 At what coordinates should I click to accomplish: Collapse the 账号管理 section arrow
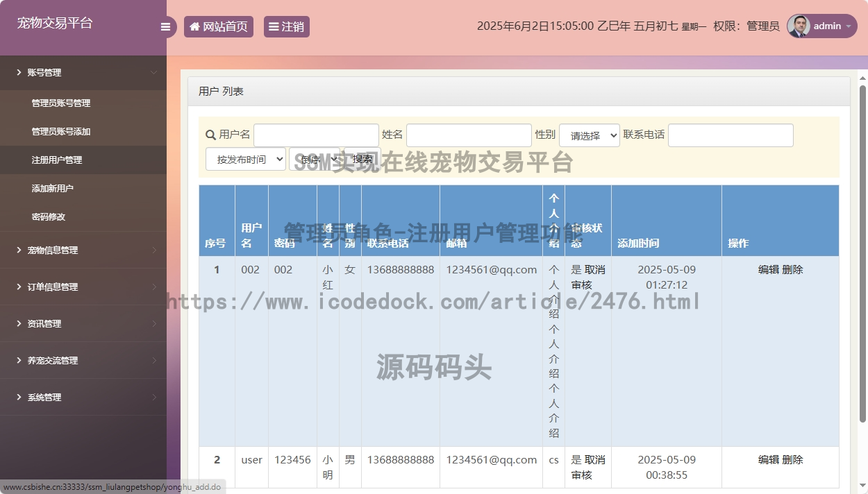pos(153,72)
